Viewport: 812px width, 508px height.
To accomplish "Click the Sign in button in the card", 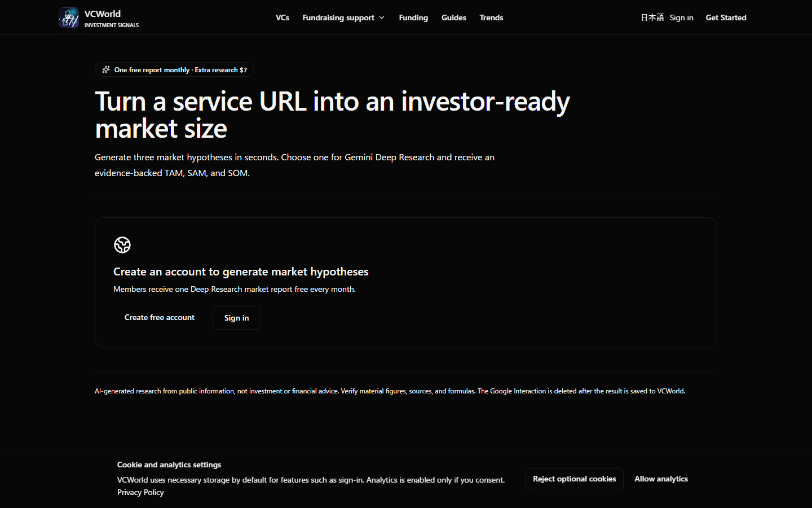I will click(237, 318).
